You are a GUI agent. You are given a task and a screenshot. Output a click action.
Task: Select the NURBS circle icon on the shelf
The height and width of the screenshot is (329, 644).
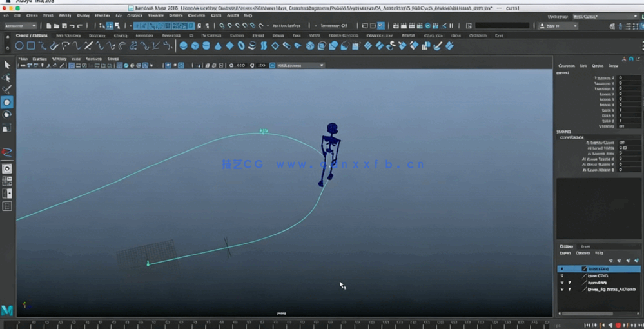(19, 46)
